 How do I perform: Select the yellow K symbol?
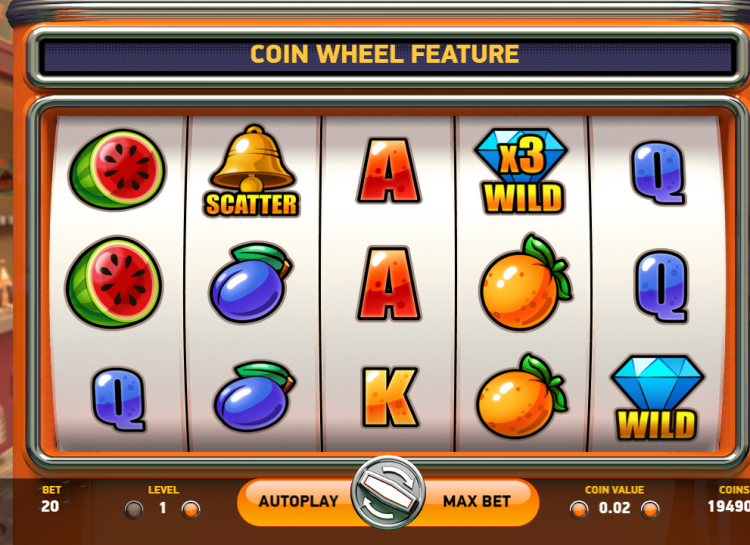pos(389,398)
